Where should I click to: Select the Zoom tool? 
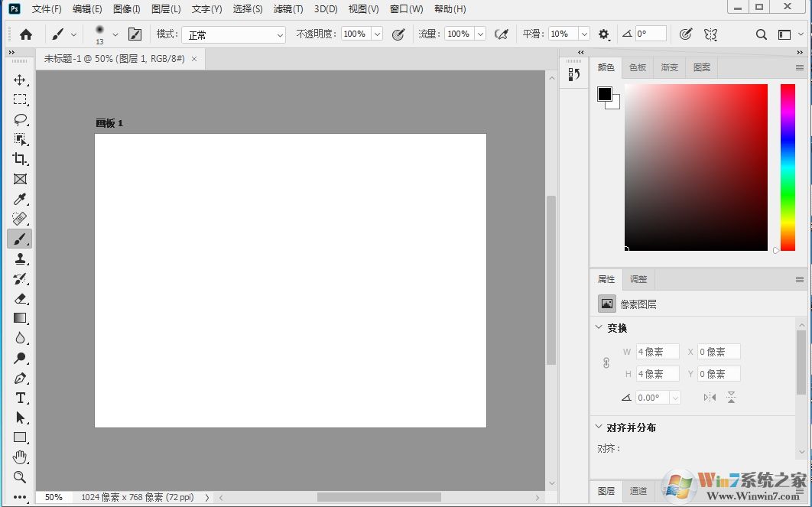pos(20,477)
